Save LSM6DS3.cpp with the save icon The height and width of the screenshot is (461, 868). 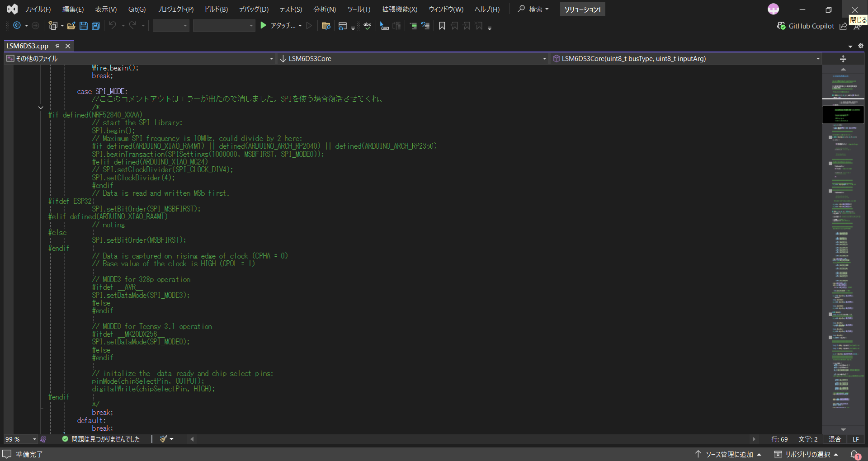click(84, 26)
